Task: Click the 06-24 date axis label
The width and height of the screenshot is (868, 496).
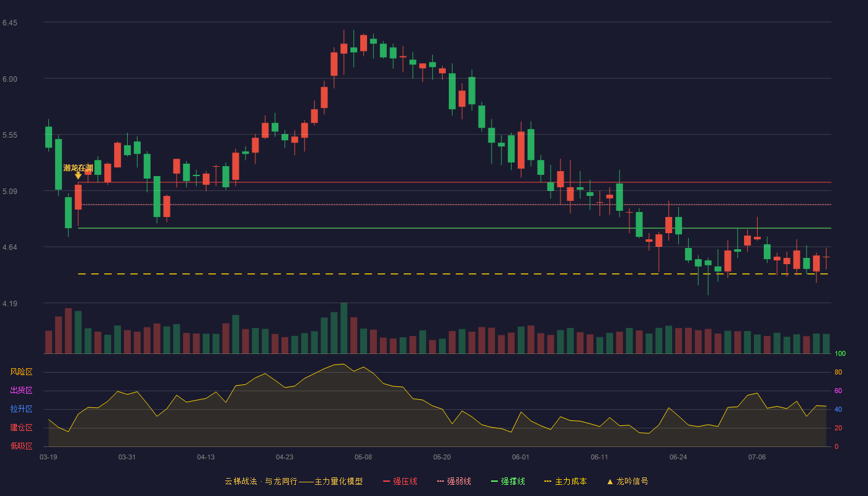Action: click(x=678, y=457)
